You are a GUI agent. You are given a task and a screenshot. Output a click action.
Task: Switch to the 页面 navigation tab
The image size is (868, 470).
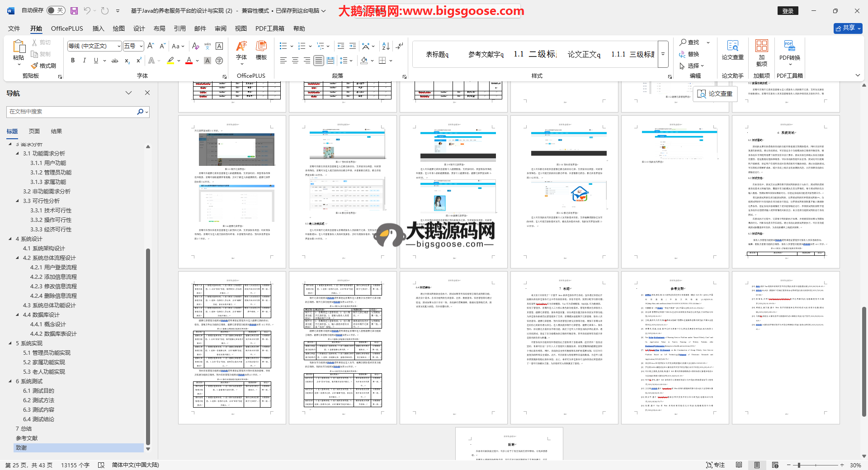pyautogui.click(x=34, y=132)
